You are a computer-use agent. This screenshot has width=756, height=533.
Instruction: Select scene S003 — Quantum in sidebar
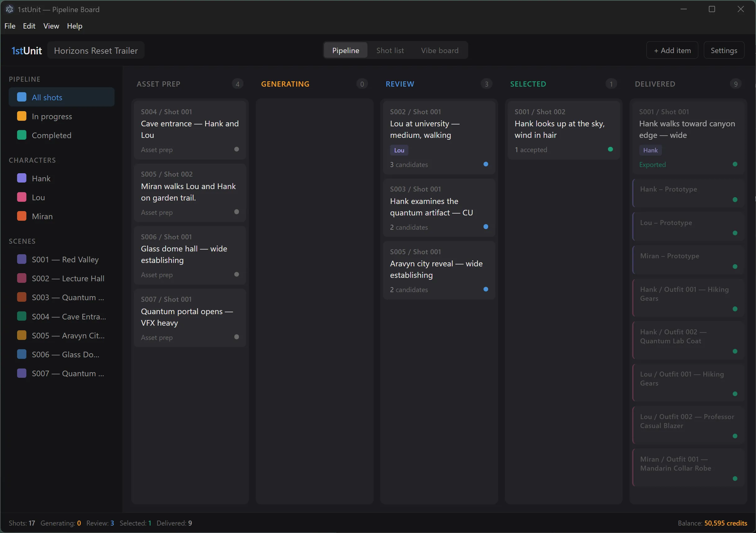click(x=61, y=297)
